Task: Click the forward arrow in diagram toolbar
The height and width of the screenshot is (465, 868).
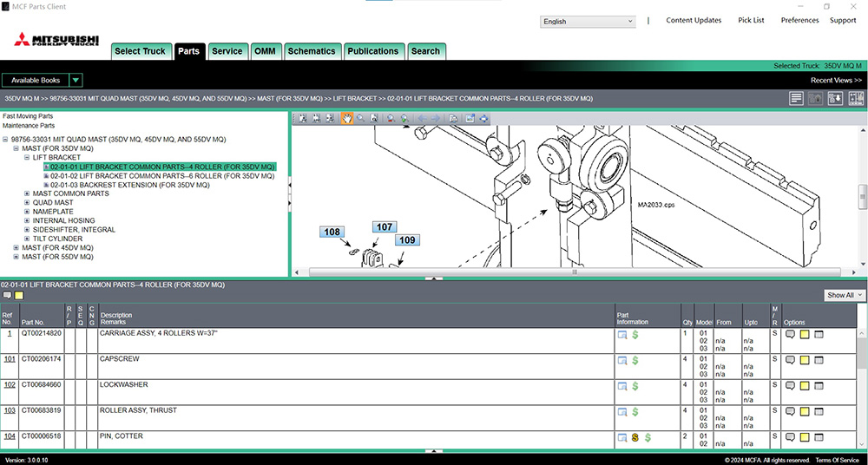Action: [435, 118]
